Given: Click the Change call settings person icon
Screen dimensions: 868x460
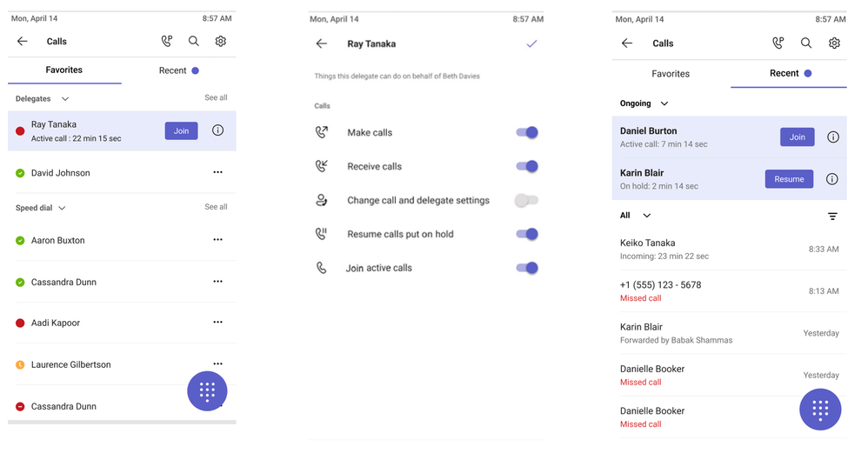Looking at the screenshot, I should tap(322, 200).
